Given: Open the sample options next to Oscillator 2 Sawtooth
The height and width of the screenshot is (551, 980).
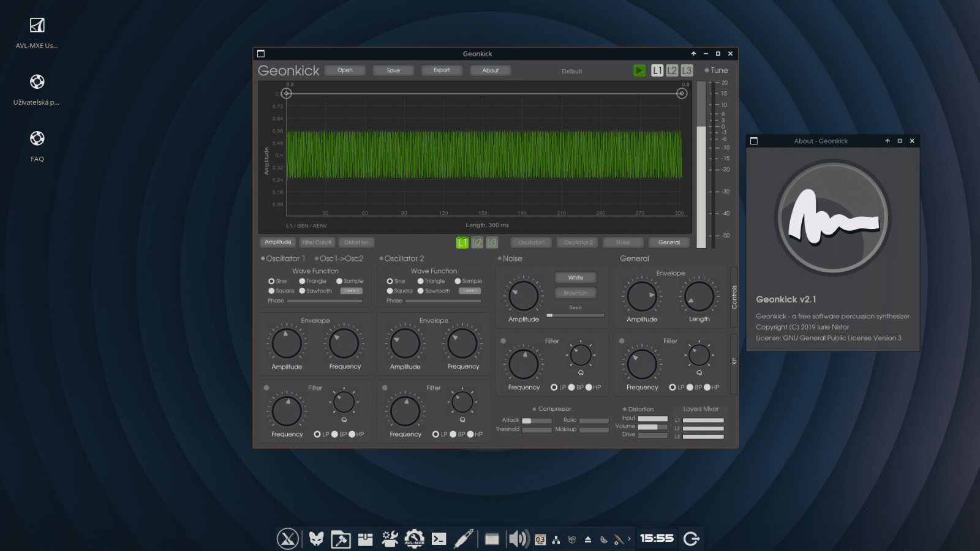Looking at the screenshot, I should pos(469,291).
